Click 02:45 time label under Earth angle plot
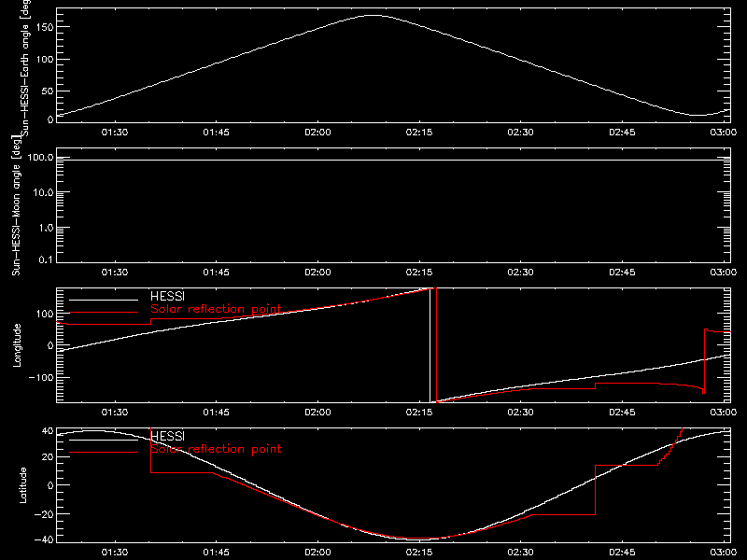This screenshot has width=747, height=560. [622, 133]
